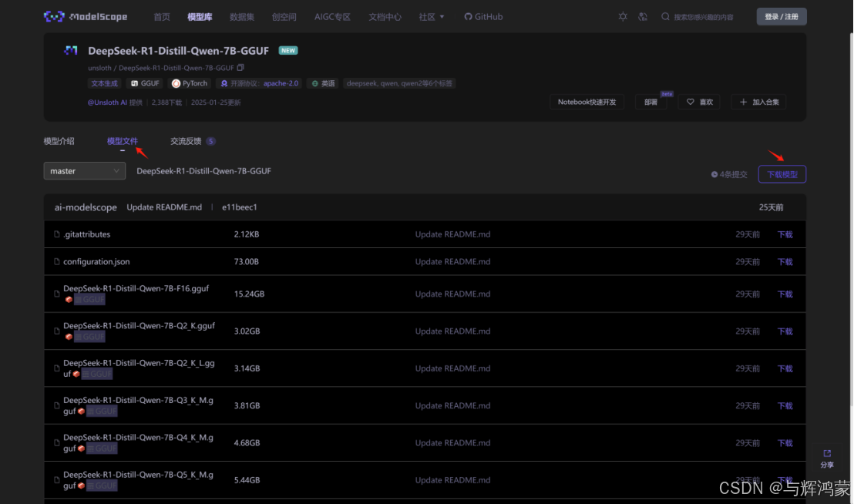Copy the model path with copy icon
The image size is (854, 504).
pos(240,68)
